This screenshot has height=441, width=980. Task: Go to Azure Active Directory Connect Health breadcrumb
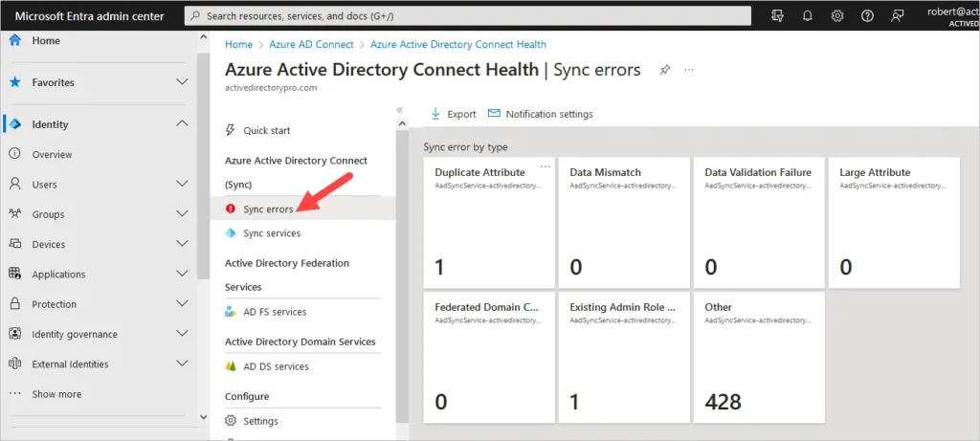458,44
